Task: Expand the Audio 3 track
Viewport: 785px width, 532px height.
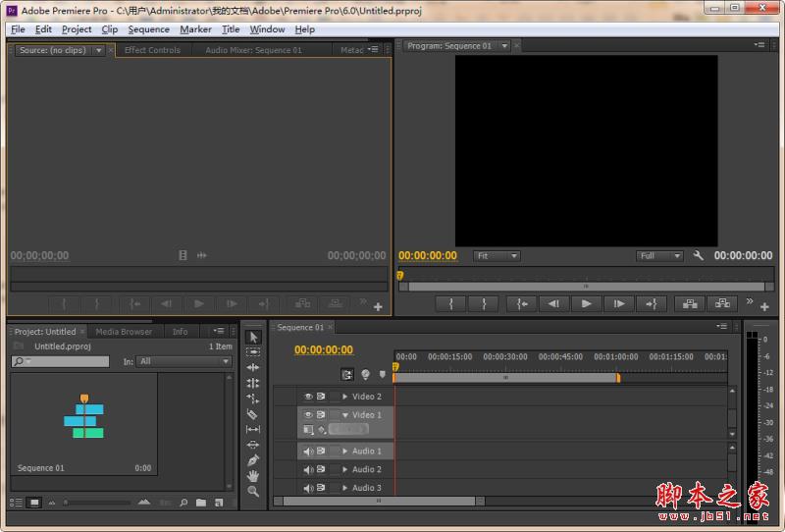Action: point(345,488)
